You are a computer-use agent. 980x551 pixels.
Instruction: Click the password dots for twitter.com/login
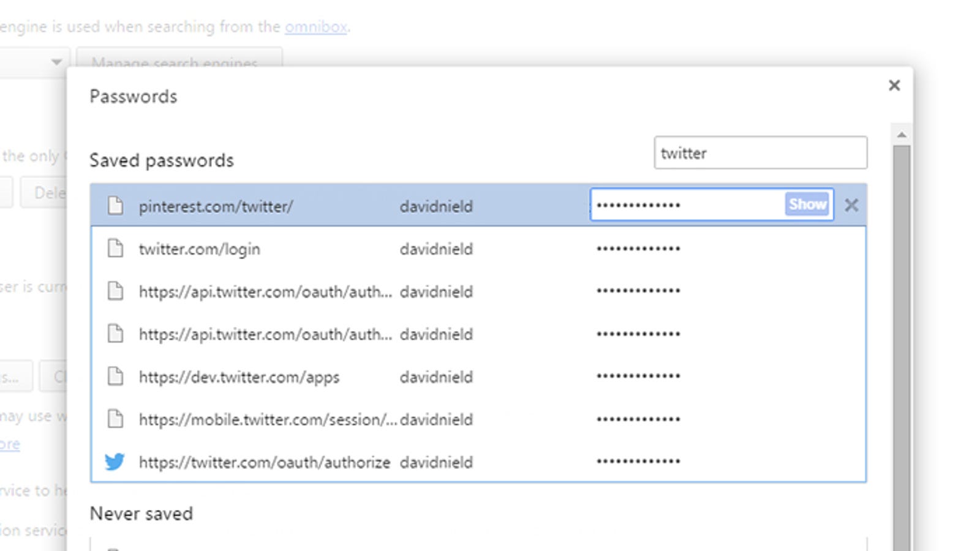(638, 249)
